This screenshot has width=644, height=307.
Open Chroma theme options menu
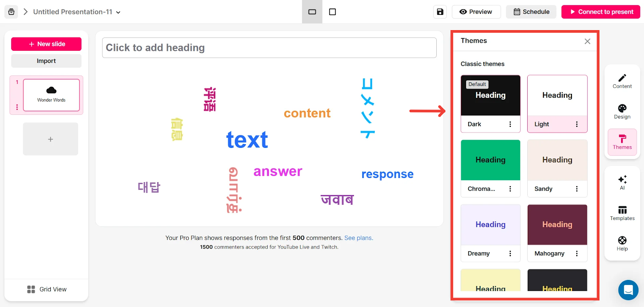pyautogui.click(x=510, y=189)
